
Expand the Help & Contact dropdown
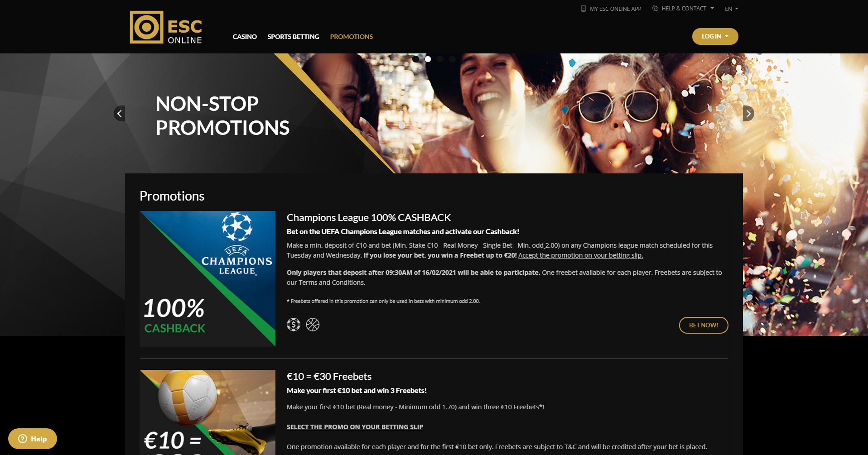coord(687,9)
